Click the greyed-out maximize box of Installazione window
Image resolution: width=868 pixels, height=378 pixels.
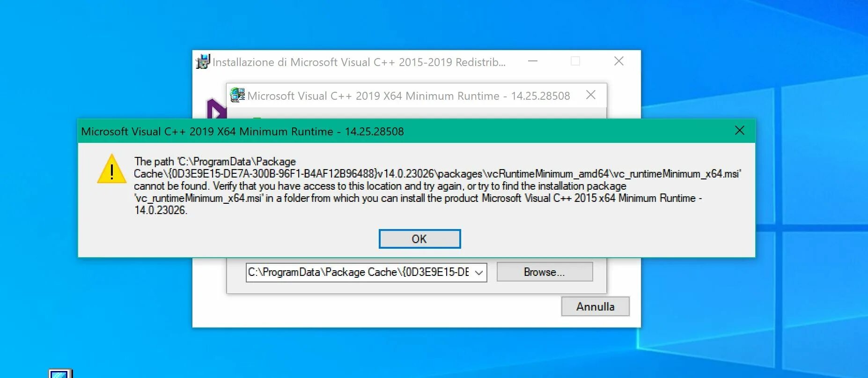pyautogui.click(x=575, y=61)
